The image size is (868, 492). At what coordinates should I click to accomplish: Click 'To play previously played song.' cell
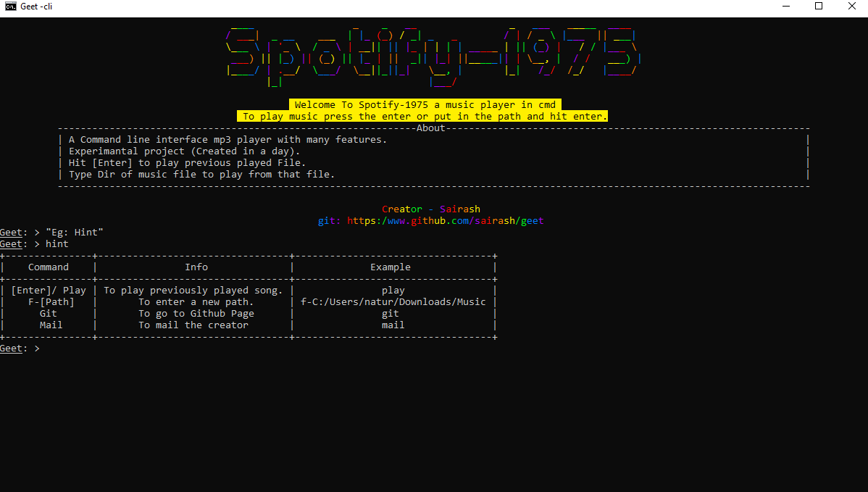[193, 291]
